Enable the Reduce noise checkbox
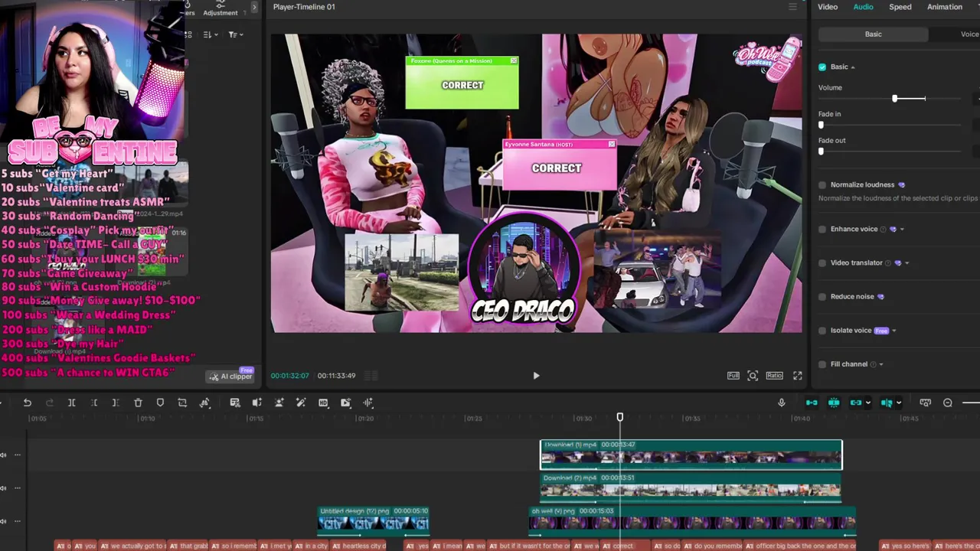 pos(822,296)
